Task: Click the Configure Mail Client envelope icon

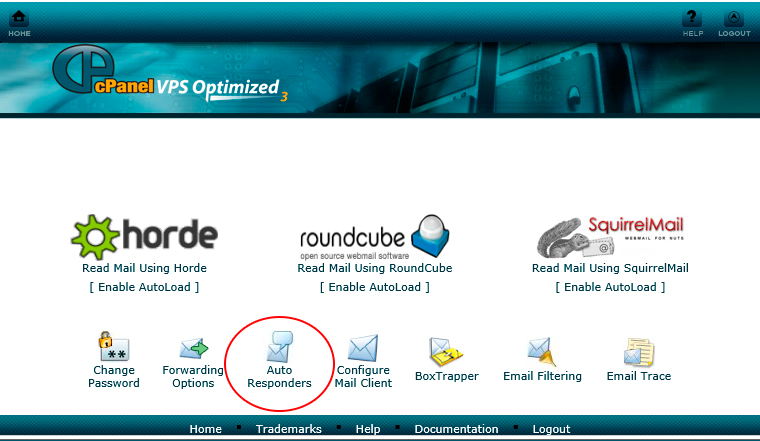Action: pyautogui.click(x=363, y=348)
